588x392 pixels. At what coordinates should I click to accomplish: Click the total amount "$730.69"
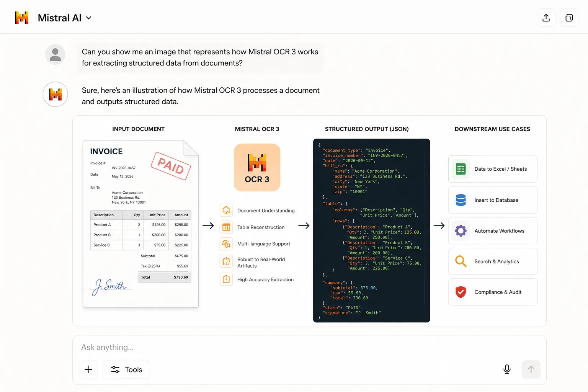coord(181,277)
